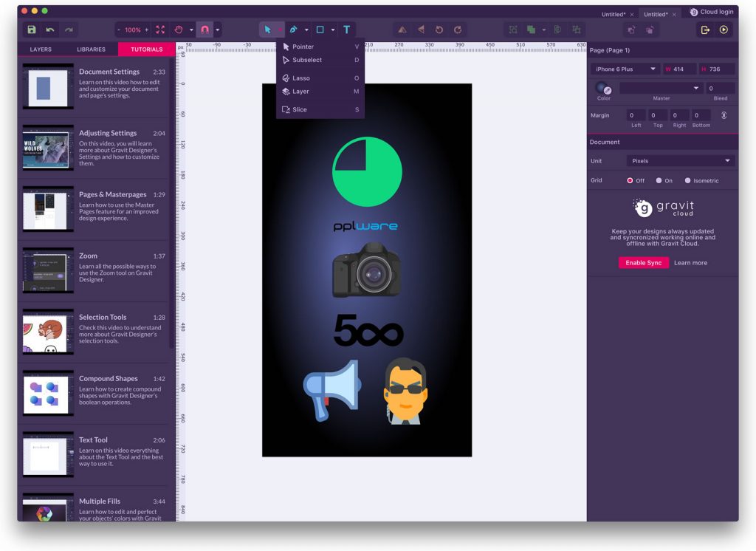Open the Unit dropdown showing Pixels
This screenshot has width=756, height=551.
[679, 160]
